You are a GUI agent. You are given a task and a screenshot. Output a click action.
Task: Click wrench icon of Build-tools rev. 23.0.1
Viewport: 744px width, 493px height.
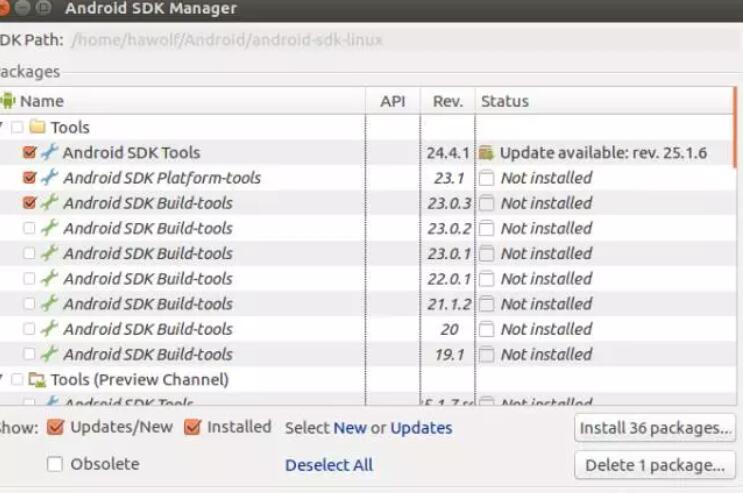tap(49, 252)
